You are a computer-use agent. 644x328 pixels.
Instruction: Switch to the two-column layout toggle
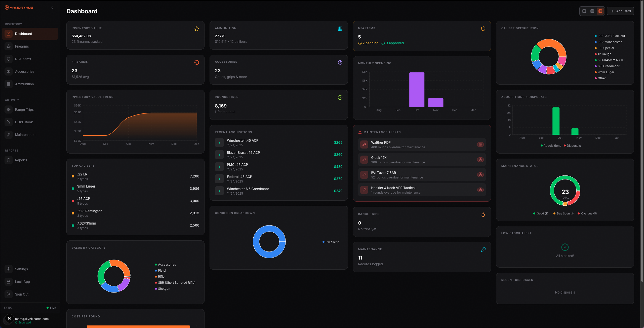584,11
